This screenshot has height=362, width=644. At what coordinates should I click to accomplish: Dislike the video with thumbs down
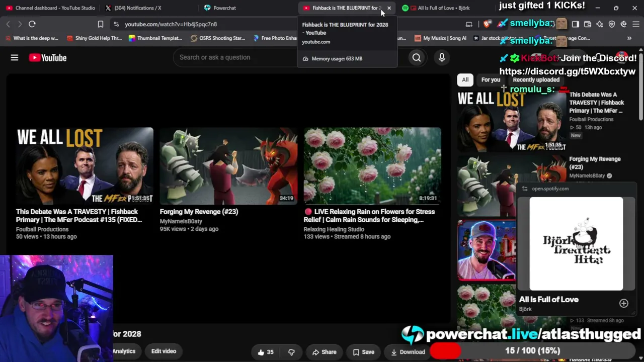point(291,352)
